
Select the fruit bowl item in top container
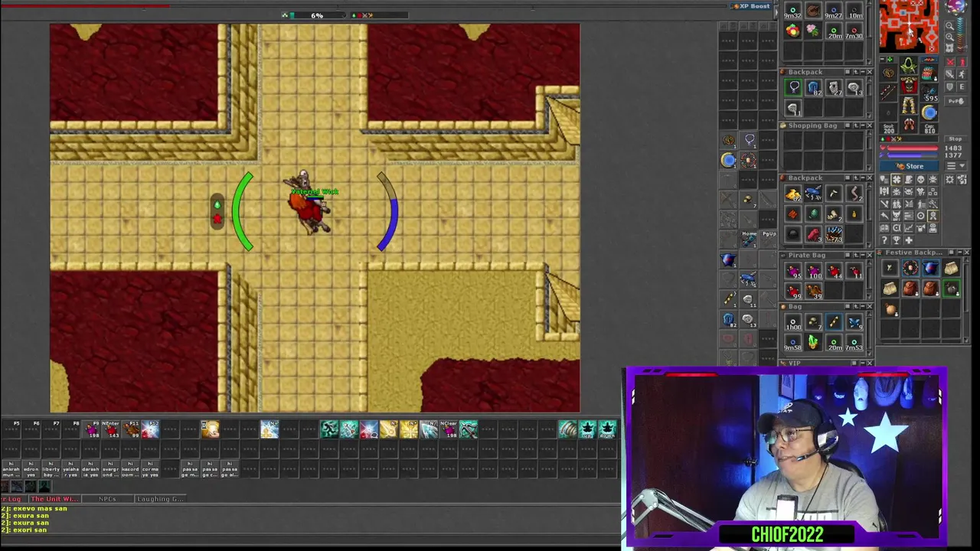[x=792, y=30]
